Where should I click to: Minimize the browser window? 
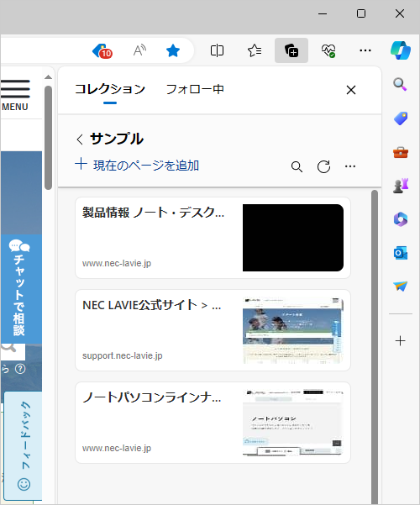[323, 13]
